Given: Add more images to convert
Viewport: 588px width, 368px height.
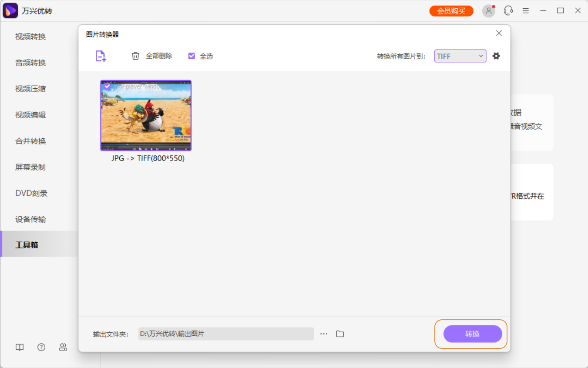Looking at the screenshot, I should [x=101, y=56].
